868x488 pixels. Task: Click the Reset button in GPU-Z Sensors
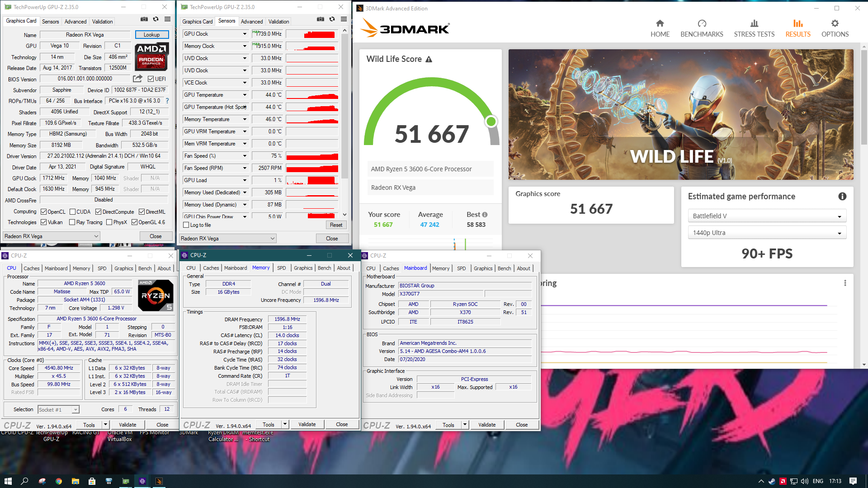click(336, 225)
